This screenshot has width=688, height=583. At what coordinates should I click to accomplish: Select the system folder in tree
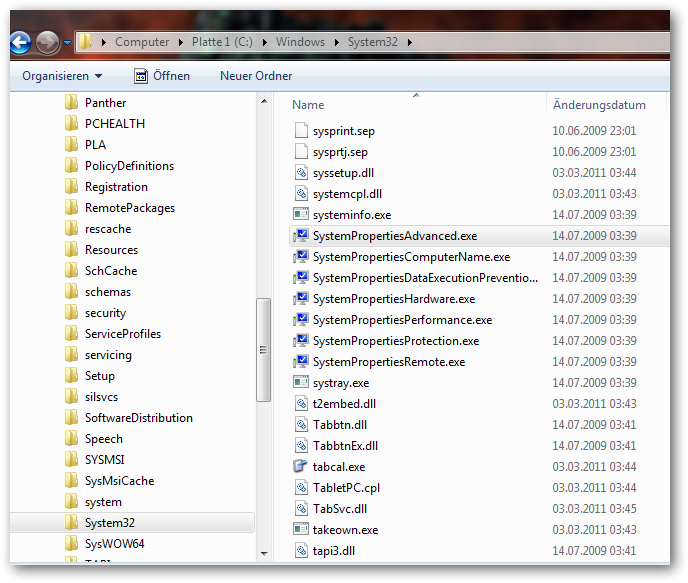(103, 502)
